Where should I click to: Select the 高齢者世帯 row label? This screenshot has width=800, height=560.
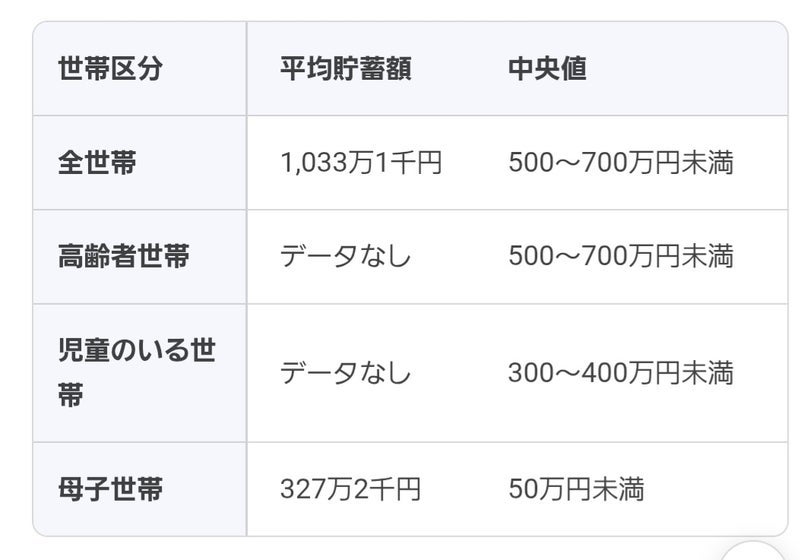pyautogui.click(x=124, y=257)
